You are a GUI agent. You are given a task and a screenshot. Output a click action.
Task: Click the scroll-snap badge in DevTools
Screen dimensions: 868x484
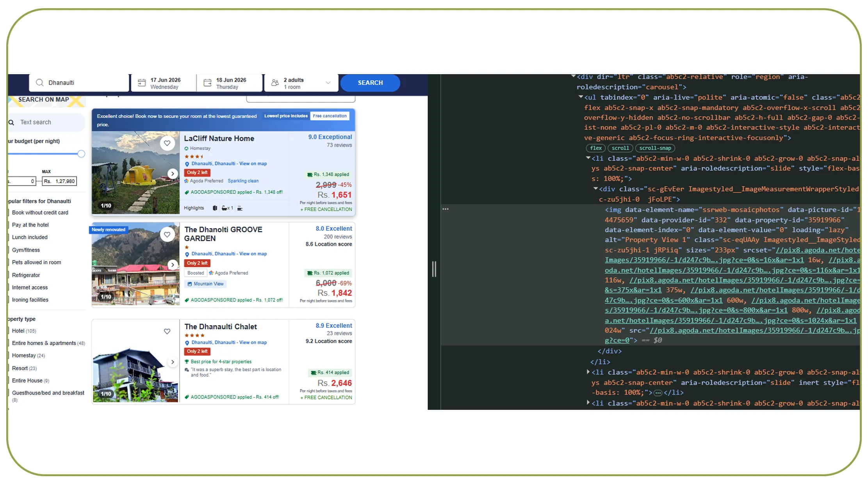[x=655, y=148]
